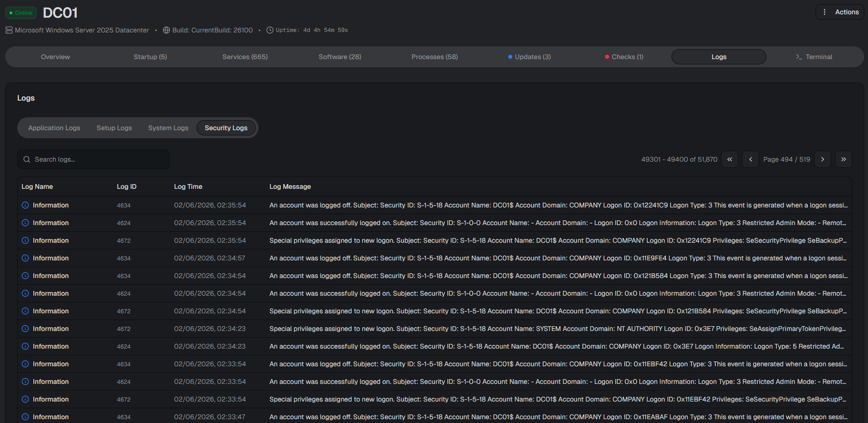Open the Terminal tab
The image size is (868, 423).
click(814, 57)
